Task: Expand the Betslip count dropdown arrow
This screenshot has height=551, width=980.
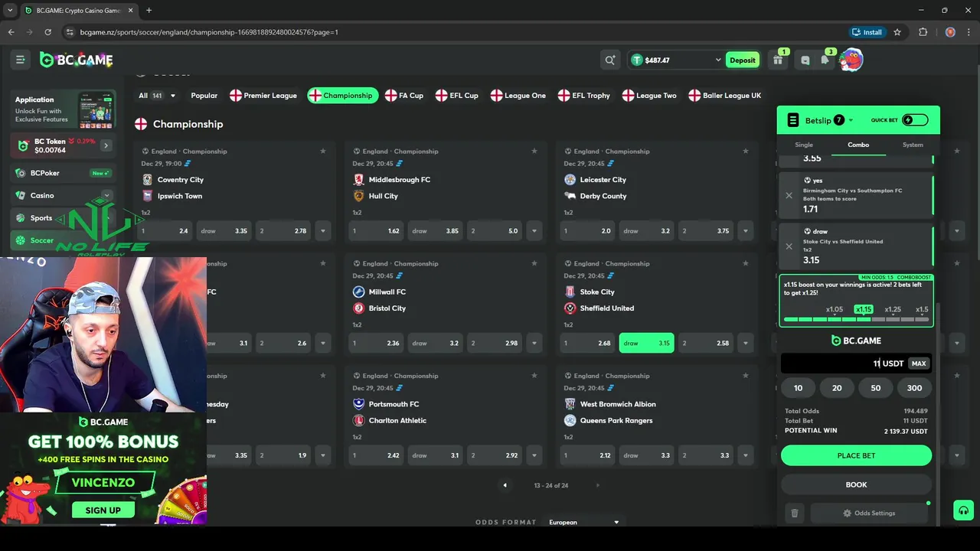Action: tap(851, 120)
